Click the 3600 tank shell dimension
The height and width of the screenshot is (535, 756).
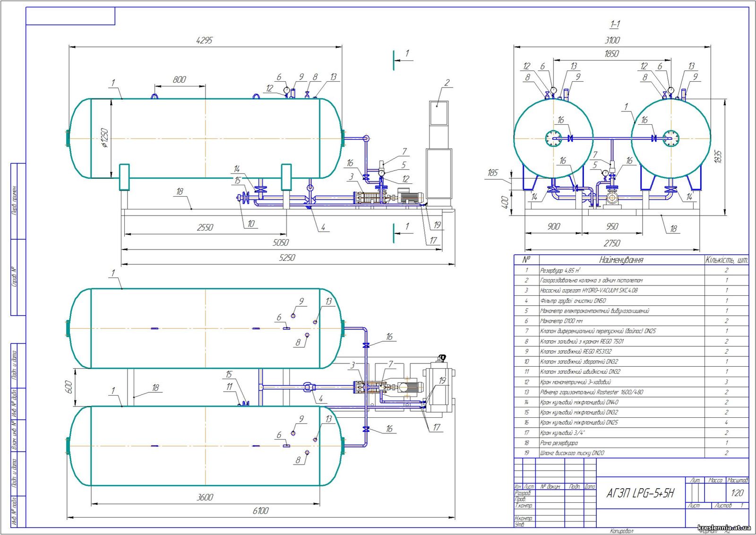(205, 497)
